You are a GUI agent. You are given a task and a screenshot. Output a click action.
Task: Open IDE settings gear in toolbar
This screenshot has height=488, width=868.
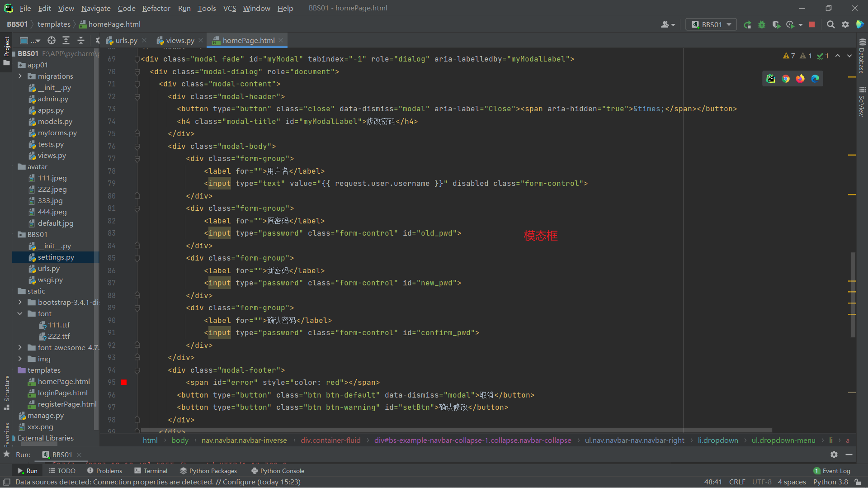pos(845,24)
